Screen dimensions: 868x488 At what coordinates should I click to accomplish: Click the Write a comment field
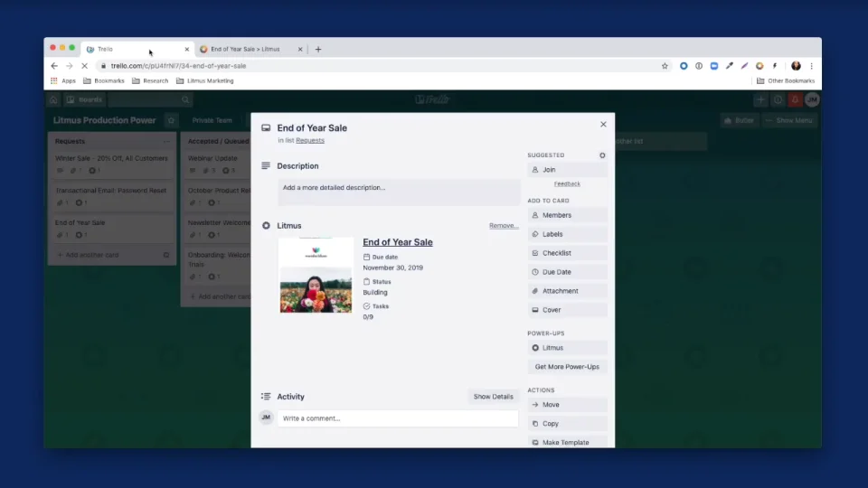pos(398,418)
